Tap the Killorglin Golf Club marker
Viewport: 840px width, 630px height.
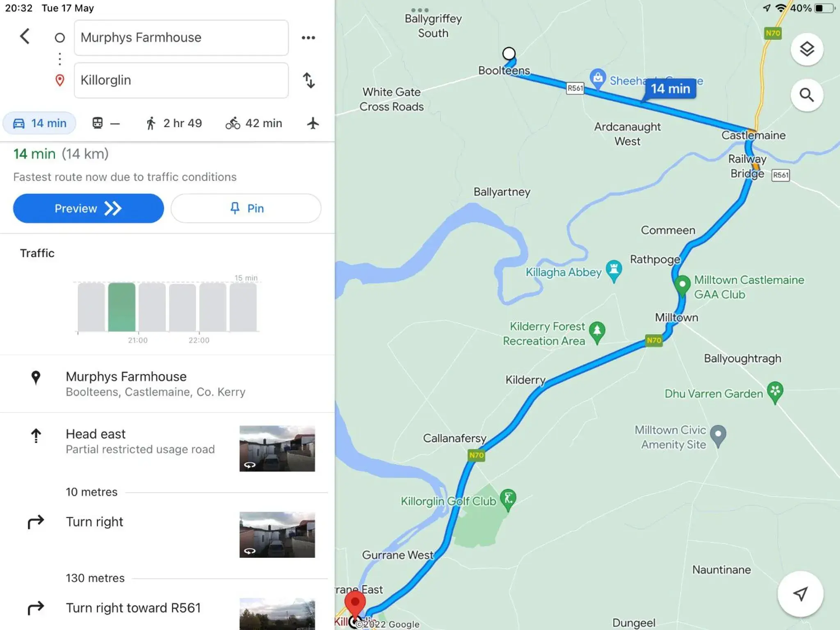point(508,499)
